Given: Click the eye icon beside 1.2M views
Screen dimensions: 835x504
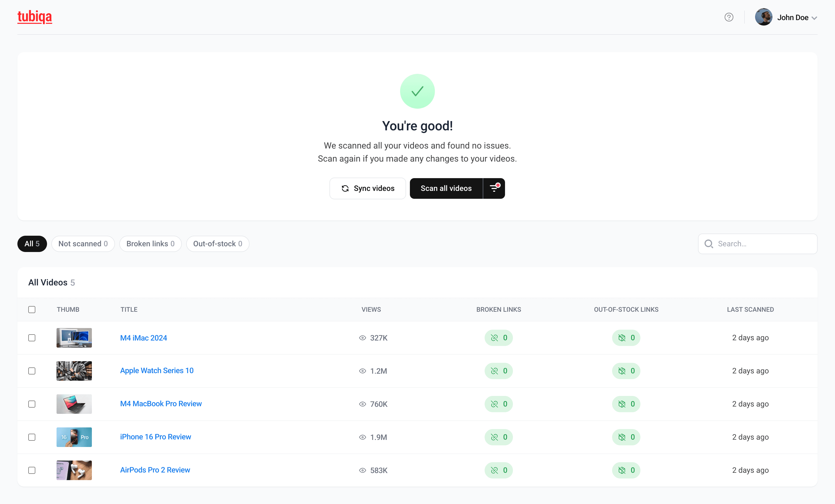Looking at the screenshot, I should click(x=363, y=371).
